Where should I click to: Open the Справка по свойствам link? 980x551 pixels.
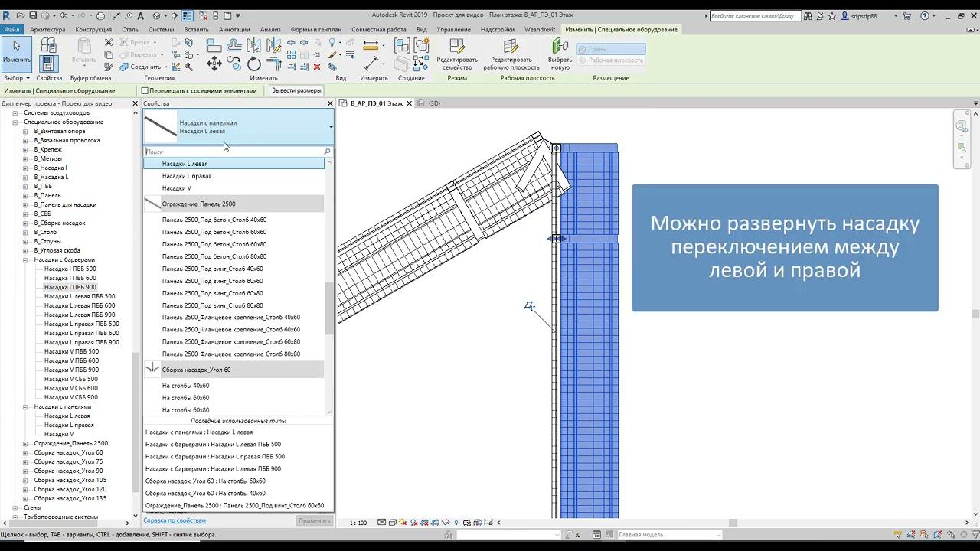point(175,520)
